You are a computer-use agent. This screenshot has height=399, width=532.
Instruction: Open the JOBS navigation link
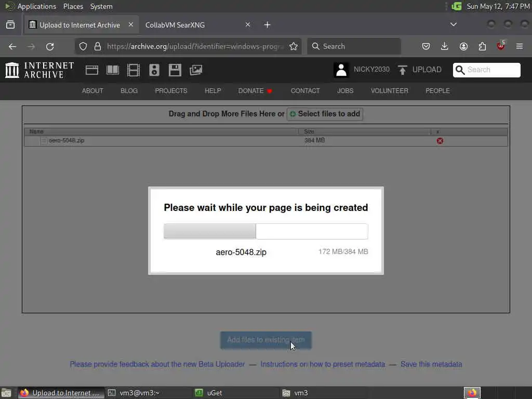pos(345,91)
